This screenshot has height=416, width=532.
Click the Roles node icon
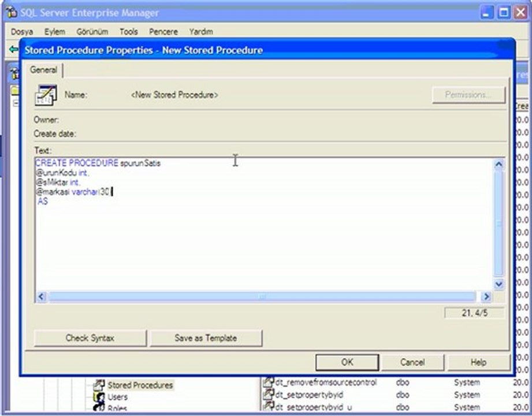coord(99,407)
